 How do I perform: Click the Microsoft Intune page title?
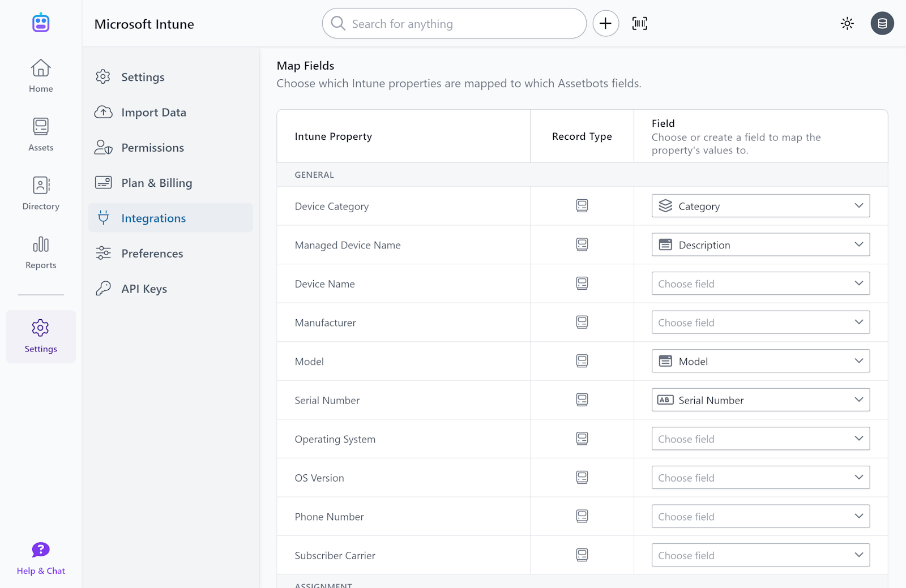(x=144, y=24)
